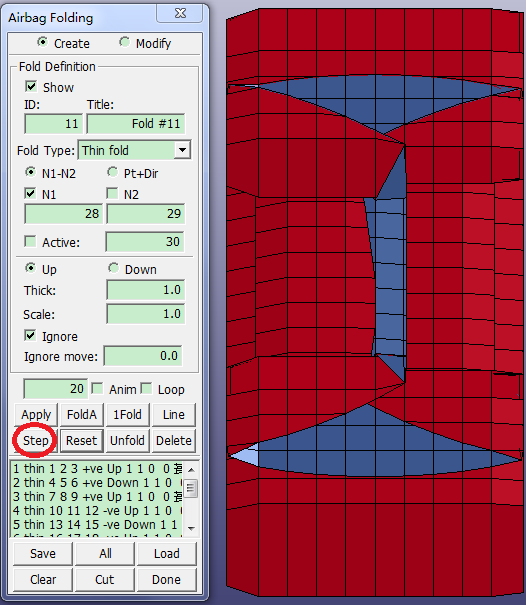Click the Title field showing Fold #11
526x605 pixels.
[x=136, y=124]
